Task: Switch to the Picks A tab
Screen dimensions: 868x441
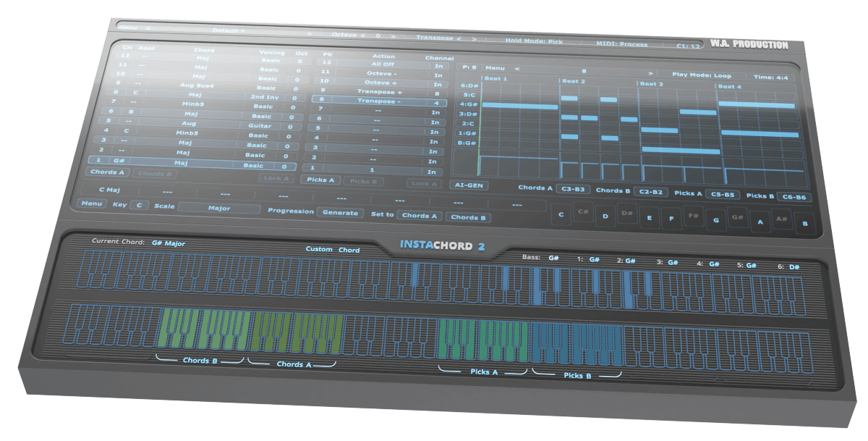Action: coord(320,180)
